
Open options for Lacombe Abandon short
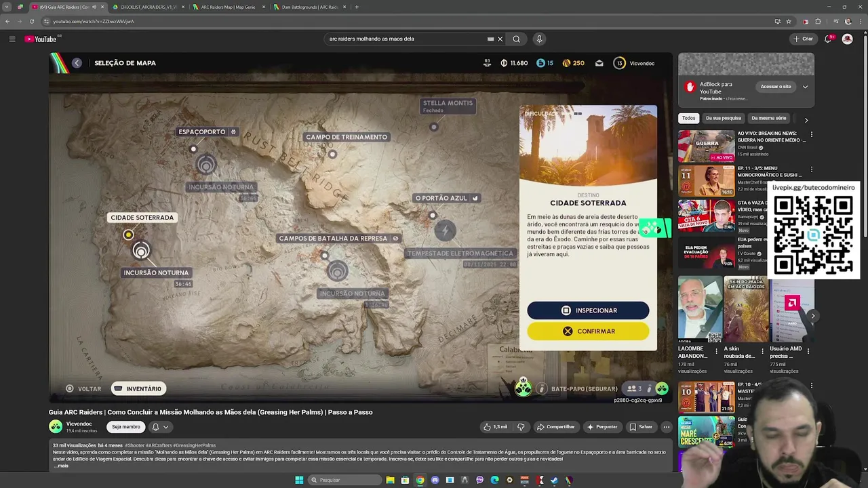716,351
